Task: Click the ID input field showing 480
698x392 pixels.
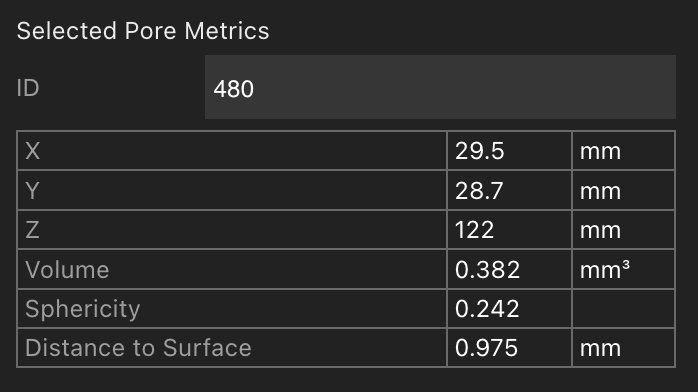Action: point(440,87)
